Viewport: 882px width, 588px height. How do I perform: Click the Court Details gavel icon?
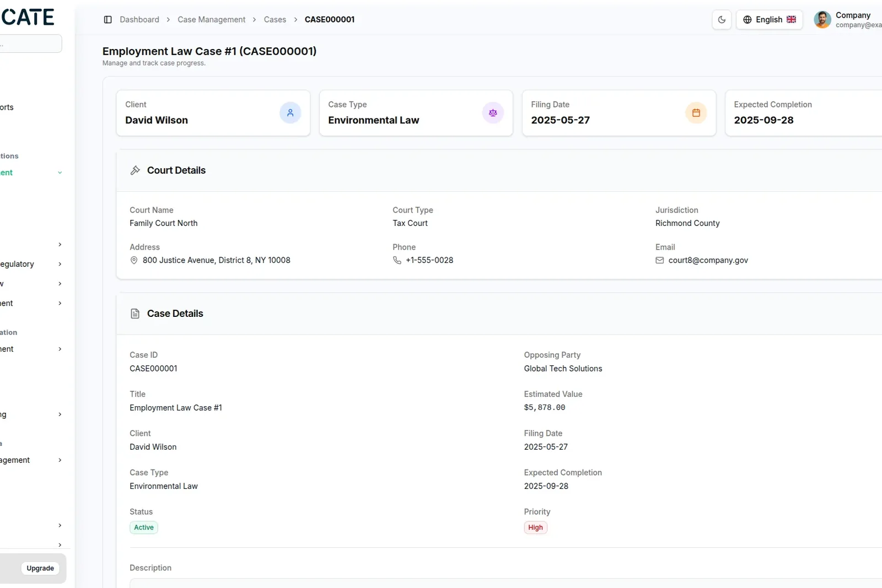click(x=135, y=170)
